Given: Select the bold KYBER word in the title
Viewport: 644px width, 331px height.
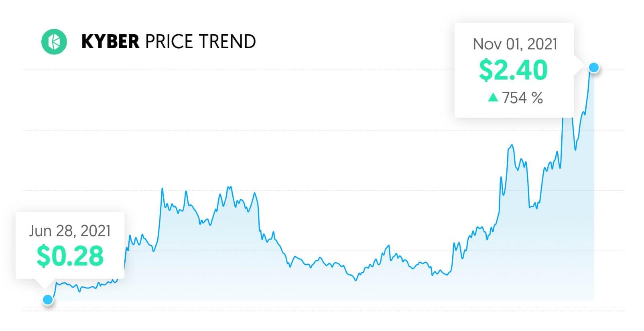Looking at the screenshot, I should [110, 42].
